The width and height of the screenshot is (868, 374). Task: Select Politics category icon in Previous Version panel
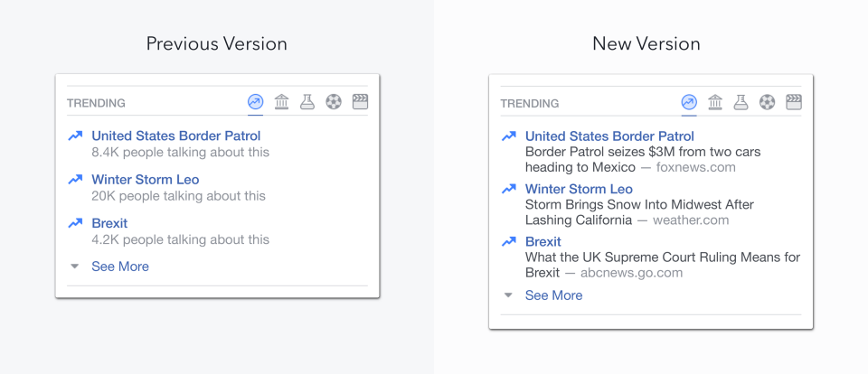tap(281, 102)
